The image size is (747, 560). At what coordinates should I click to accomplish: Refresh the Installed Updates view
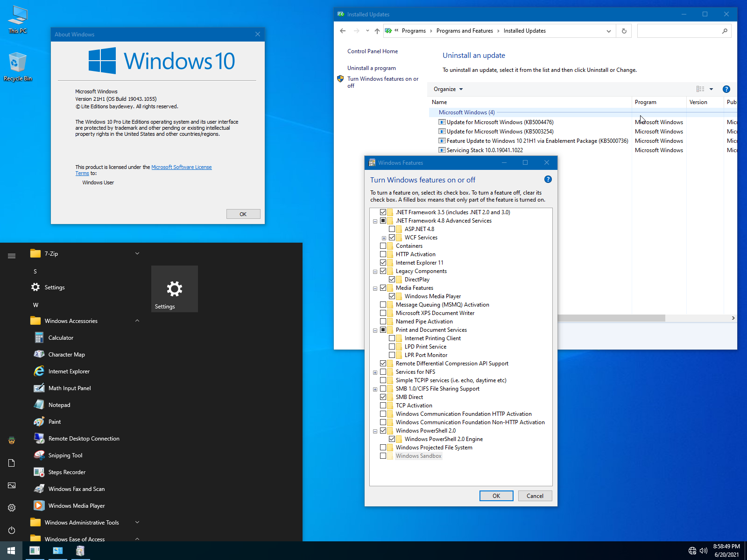(624, 31)
